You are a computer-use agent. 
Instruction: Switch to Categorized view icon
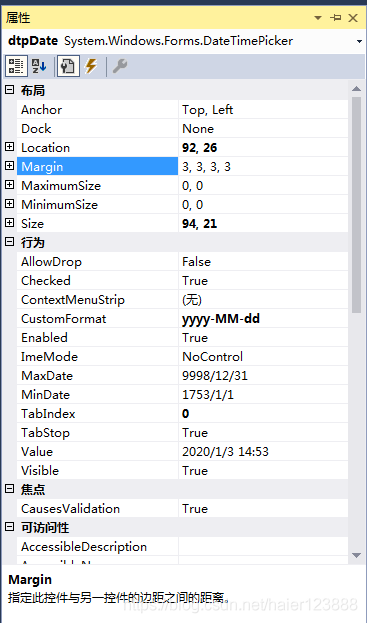[16, 66]
